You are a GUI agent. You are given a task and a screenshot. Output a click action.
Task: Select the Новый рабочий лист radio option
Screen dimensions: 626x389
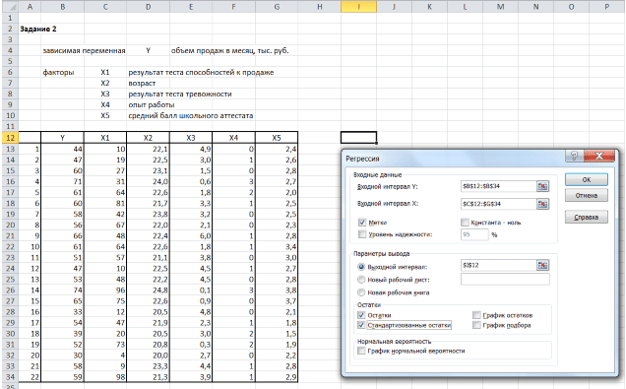(361, 280)
